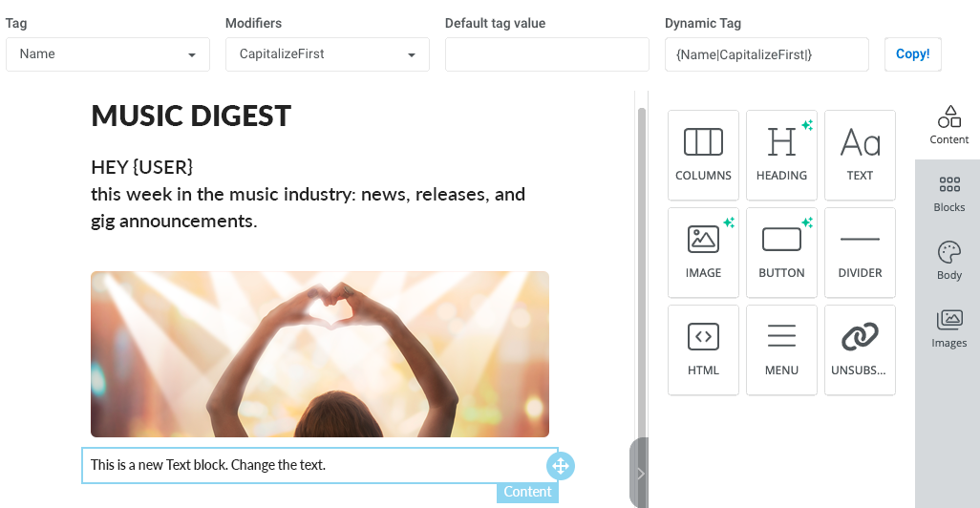Add a Heading content block
Viewport: 980px width, 508px height.
(x=781, y=155)
